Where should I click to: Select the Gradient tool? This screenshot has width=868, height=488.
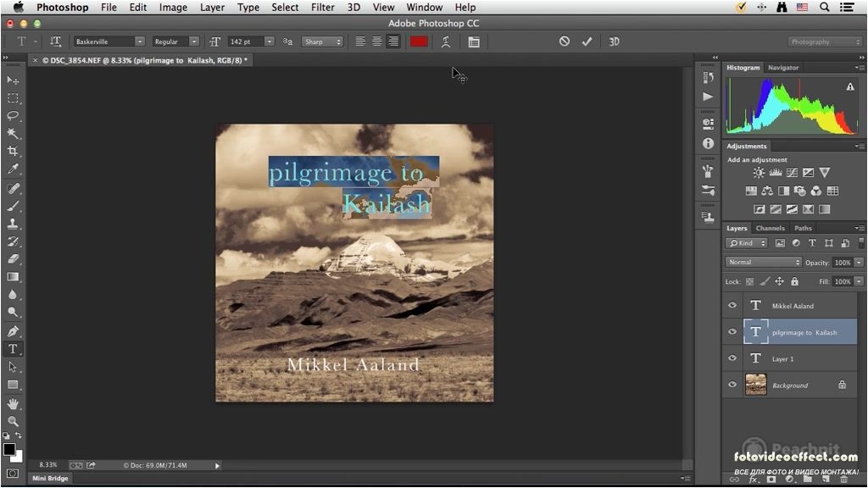[x=13, y=277]
